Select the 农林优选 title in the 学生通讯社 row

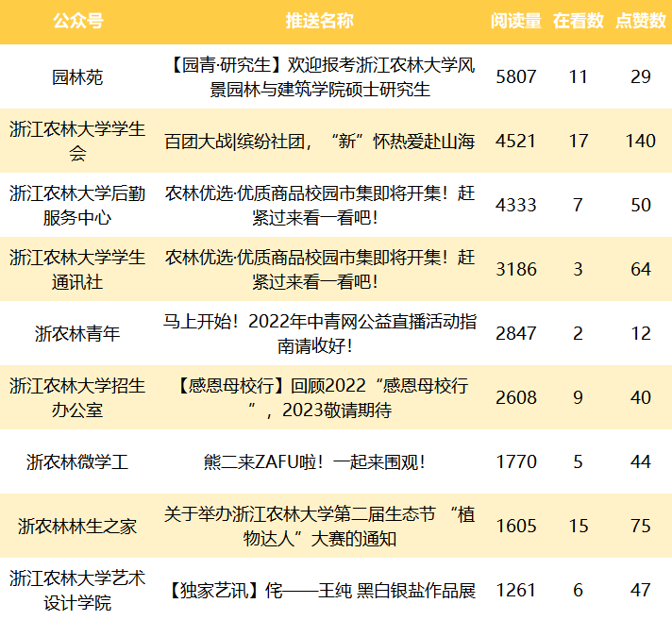click(320, 270)
